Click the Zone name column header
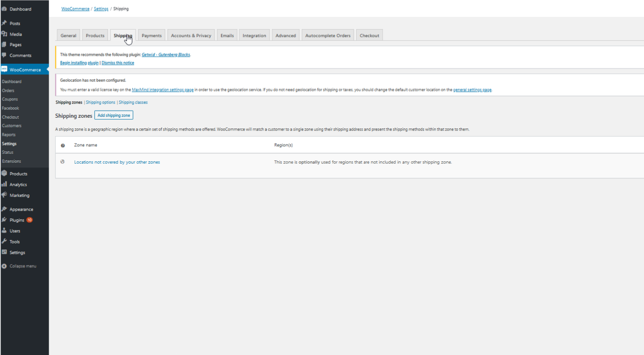This screenshot has width=644, height=355. click(x=86, y=145)
